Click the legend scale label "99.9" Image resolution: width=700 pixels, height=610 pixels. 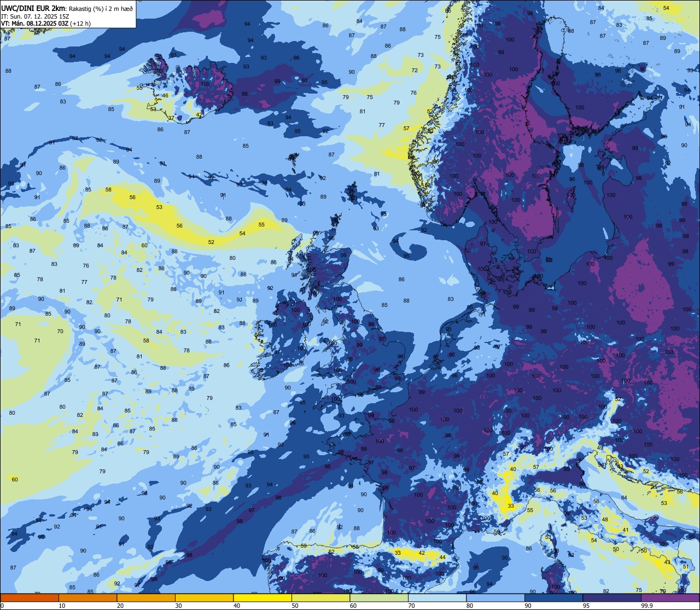click(646, 606)
